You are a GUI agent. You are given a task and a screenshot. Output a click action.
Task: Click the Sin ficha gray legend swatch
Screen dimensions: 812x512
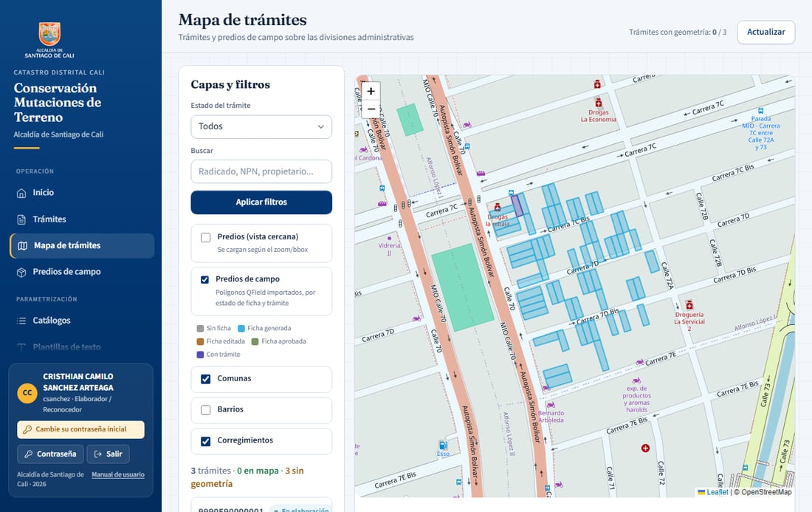coord(200,329)
